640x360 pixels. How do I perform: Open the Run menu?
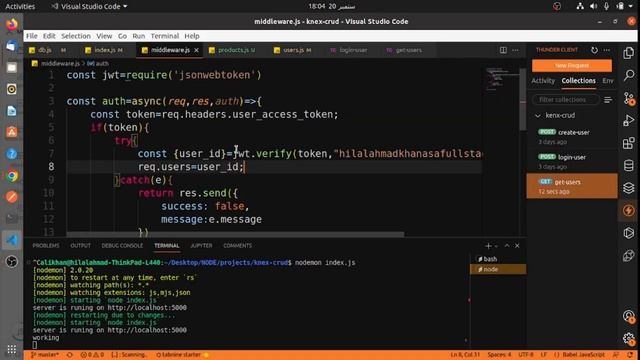click(x=138, y=36)
